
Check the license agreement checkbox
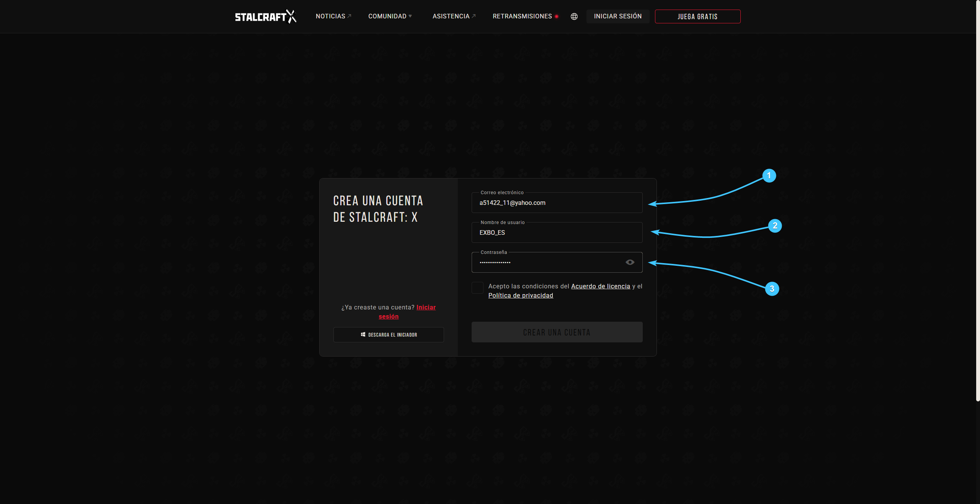click(477, 288)
